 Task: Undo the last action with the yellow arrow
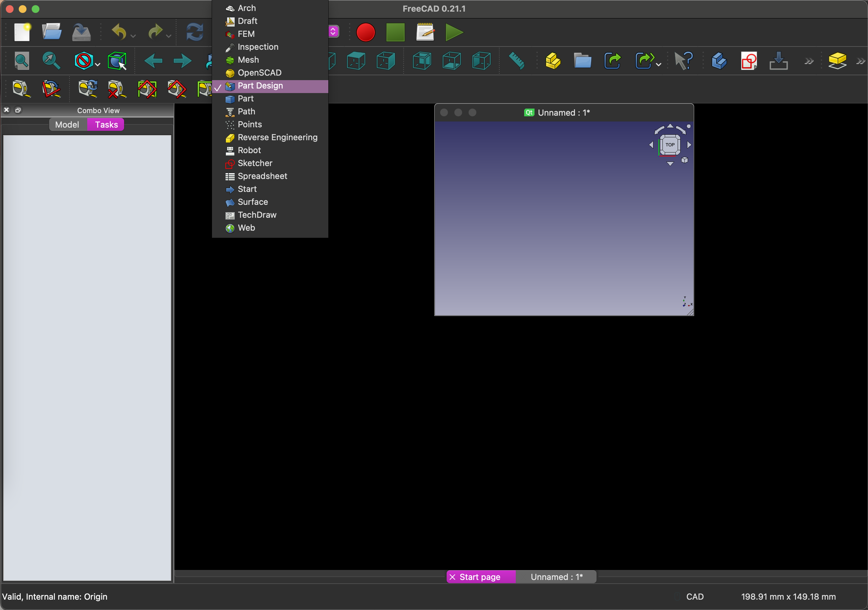[x=119, y=32]
